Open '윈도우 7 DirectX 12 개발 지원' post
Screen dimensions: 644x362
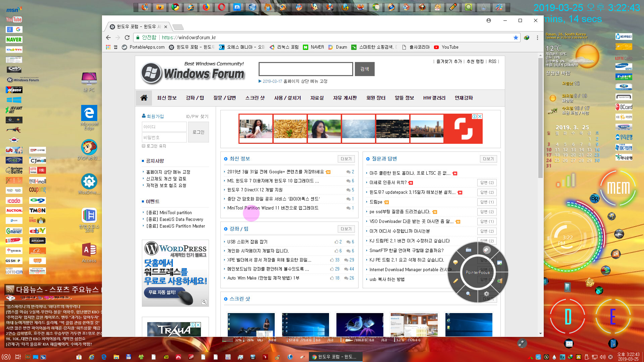click(x=255, y=190)
